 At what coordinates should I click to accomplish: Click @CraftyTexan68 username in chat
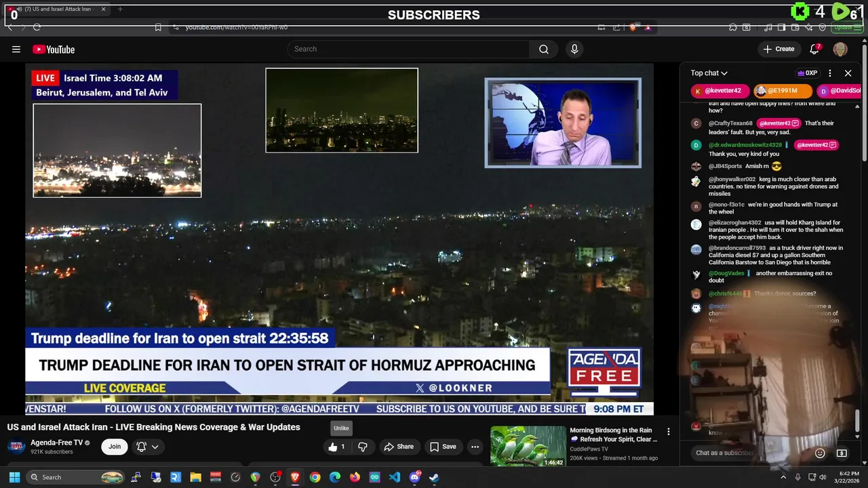coord(730,123)
